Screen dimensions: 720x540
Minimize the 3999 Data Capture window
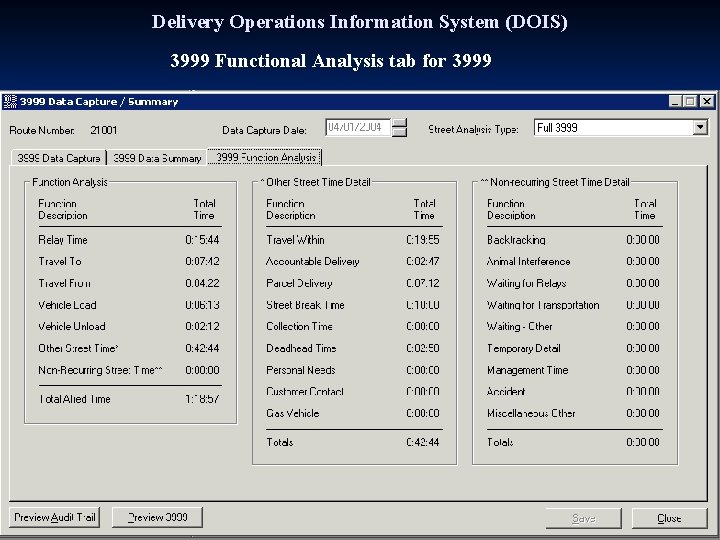675,101
